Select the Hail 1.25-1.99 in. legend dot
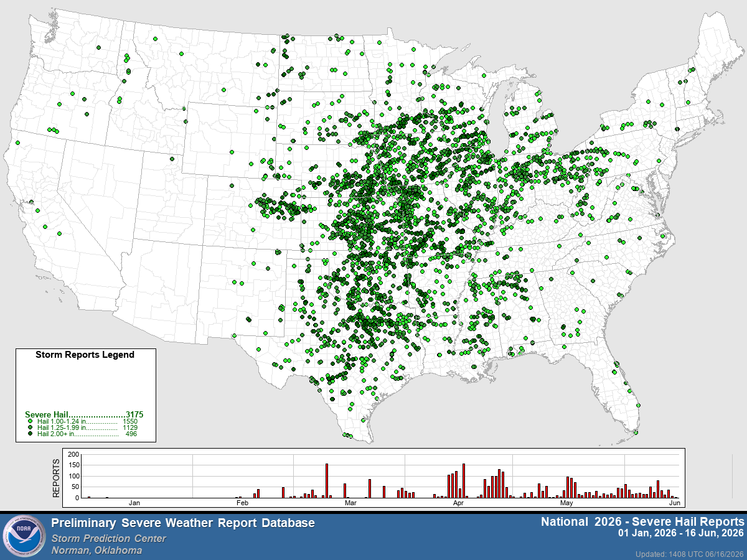The image size is (747, 560). point(31,428)
